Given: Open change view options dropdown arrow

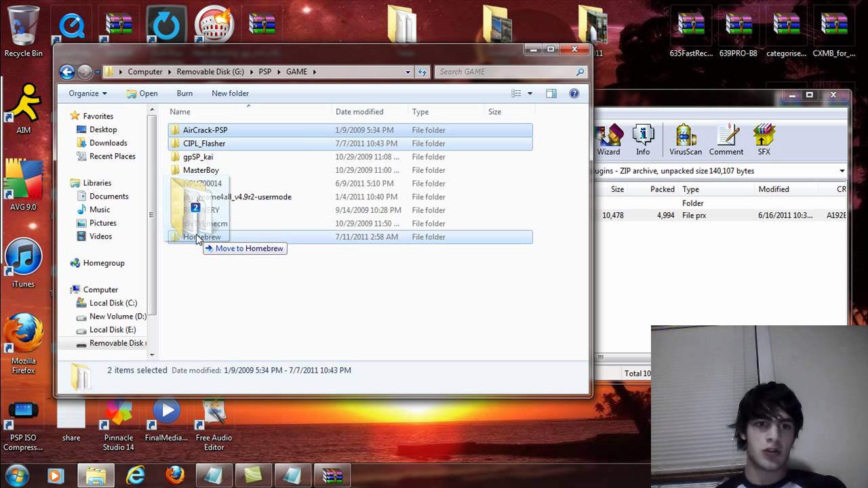Looking at the screenshot, I should click(530, 94).
